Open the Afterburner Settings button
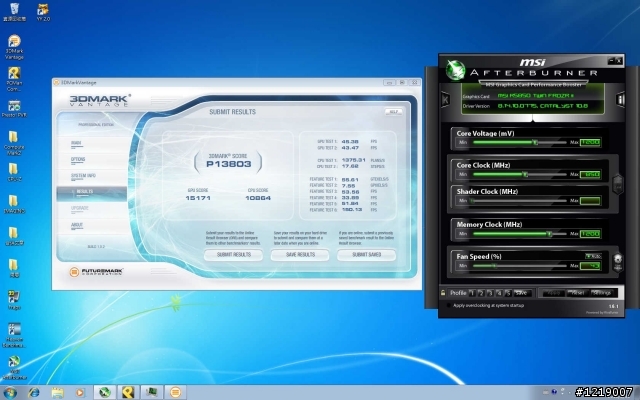Image resolution: width=640 pixels, height=400 pixels. click(x=602, y=293)
